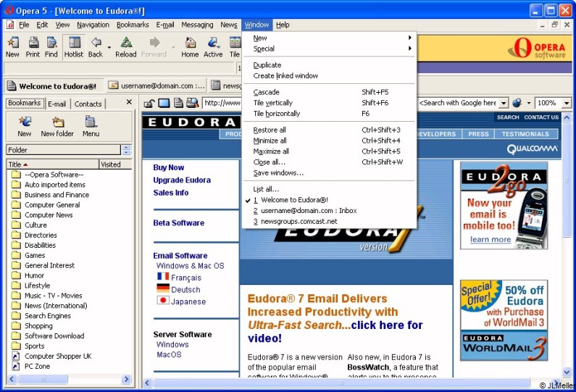Open the hotlist Menu icon
This screenshot has width=576, height=392.
click(91, 126)
